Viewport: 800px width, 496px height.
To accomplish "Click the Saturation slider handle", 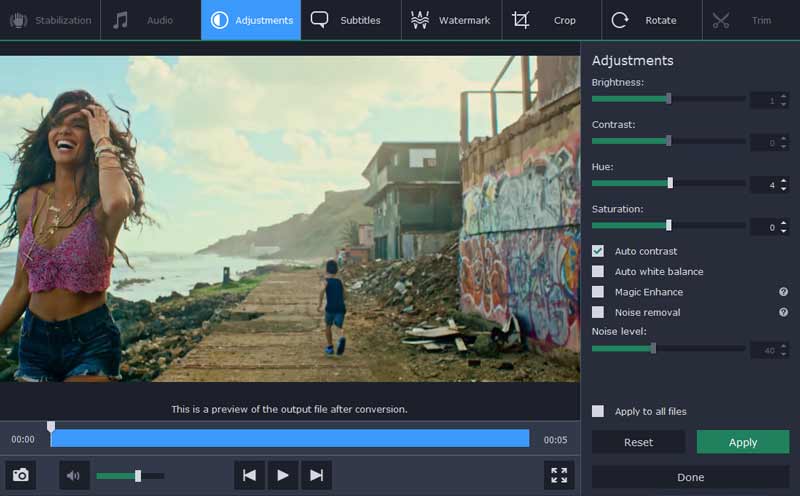I will pos(669,226).
